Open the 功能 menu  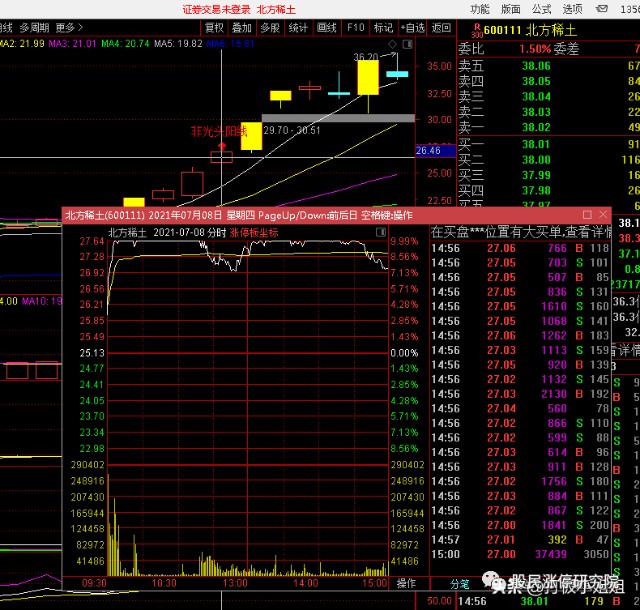tap(480, 9)
